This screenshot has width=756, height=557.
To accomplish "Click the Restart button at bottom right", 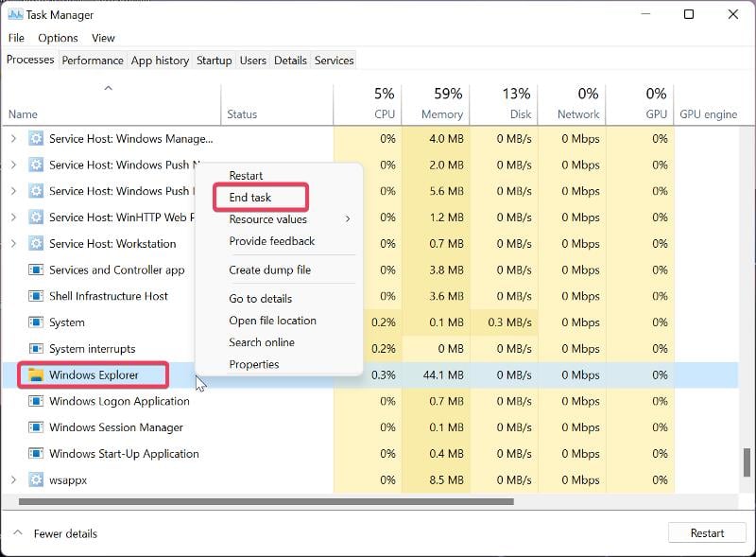I will 707,532.
